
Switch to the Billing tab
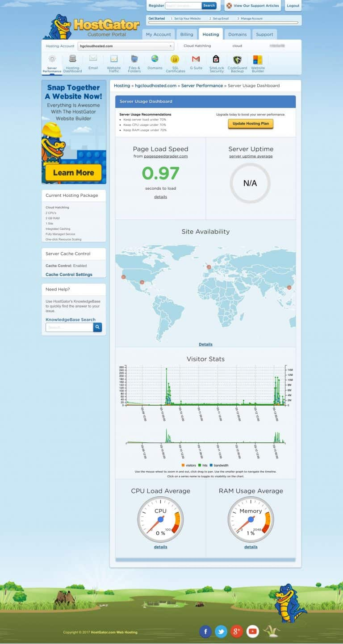click(x=187, y=34)
